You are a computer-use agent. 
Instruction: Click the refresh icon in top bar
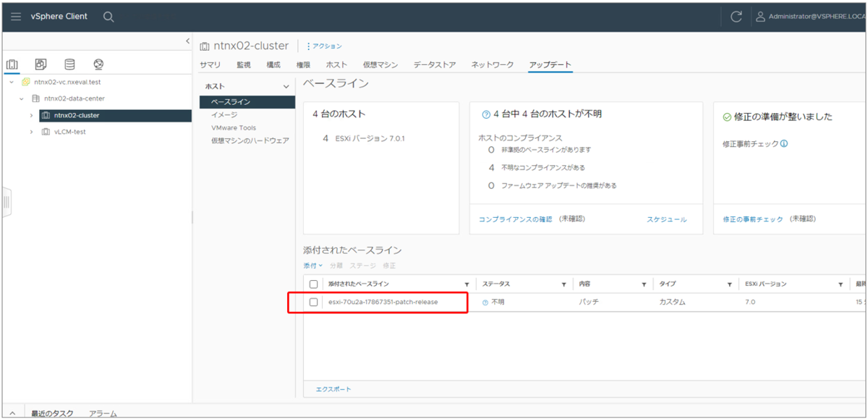point(736,17)
